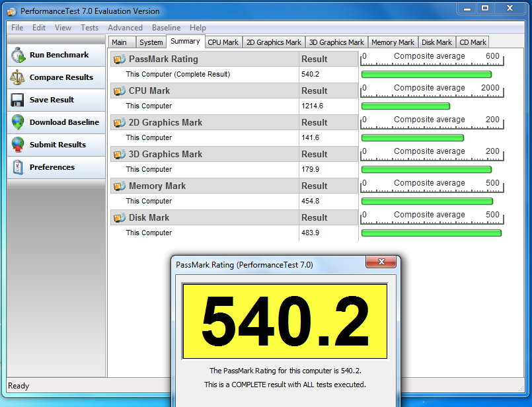The height and width of the screenshot is (407, 532).
Task: Open the Edit menu
Action: pyautogui.click(x=39, y=28)
